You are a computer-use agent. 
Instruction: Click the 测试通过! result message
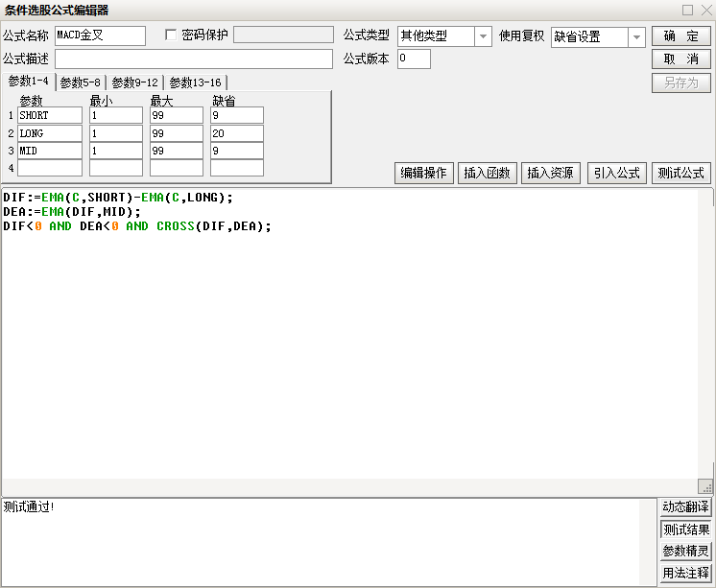pos(29,506)
